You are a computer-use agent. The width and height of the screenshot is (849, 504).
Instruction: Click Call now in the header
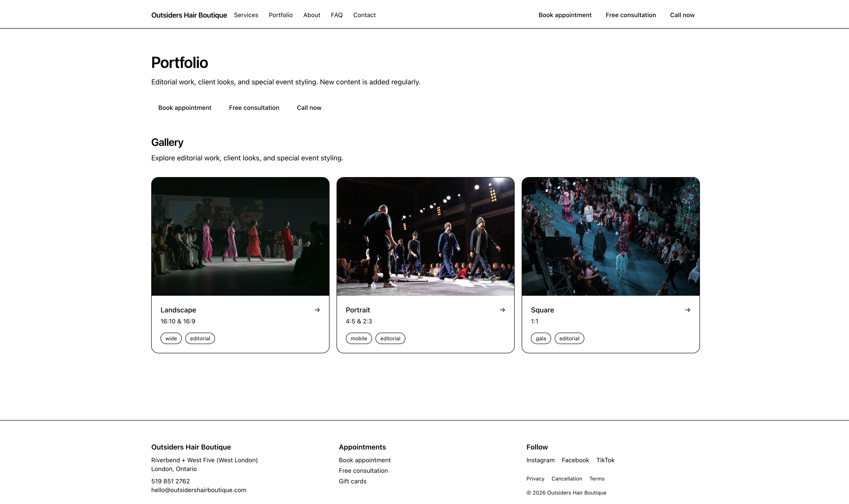(682, 15)
